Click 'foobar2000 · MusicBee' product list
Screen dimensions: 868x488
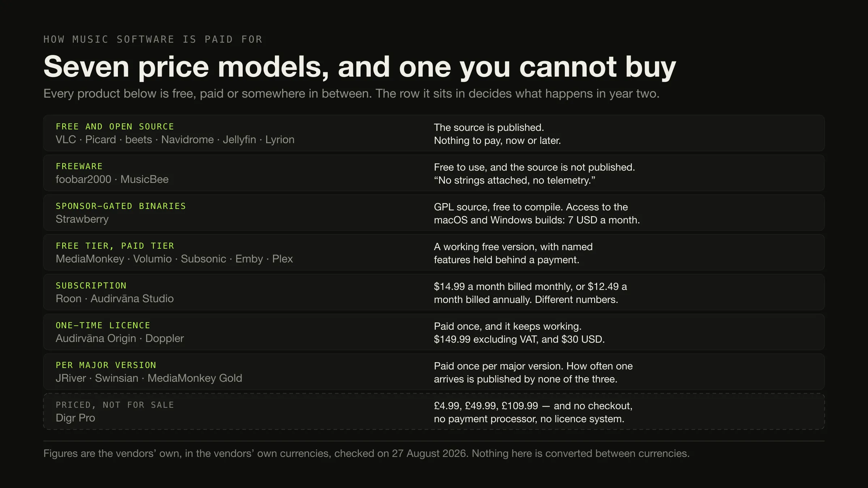[x=112, y=179]
